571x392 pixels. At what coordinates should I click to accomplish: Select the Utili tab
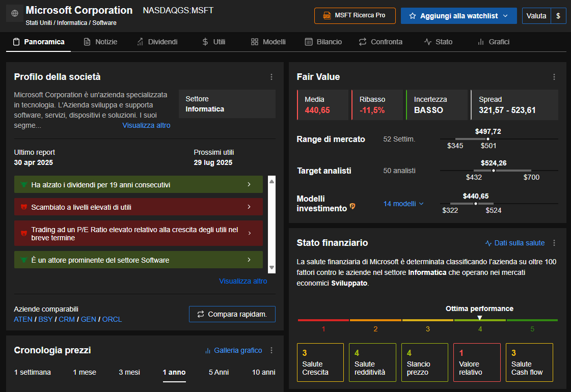pos(214,42)
